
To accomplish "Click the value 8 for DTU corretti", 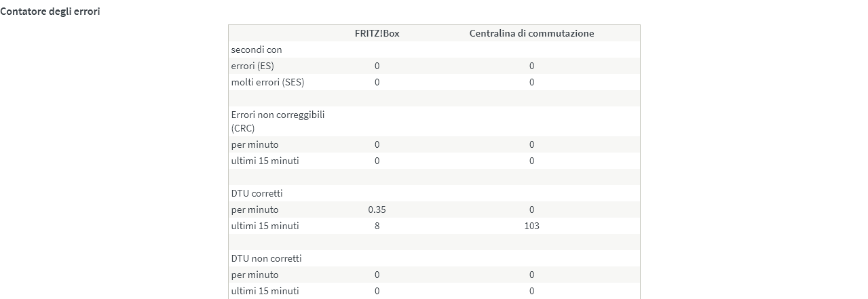I will click(x=377, y=226).
